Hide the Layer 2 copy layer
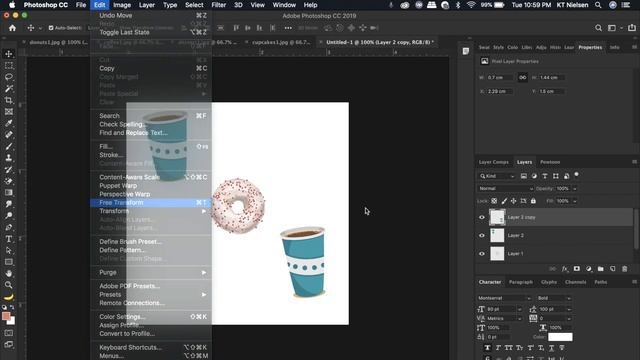The image size is (640, 360). point(482,217)
